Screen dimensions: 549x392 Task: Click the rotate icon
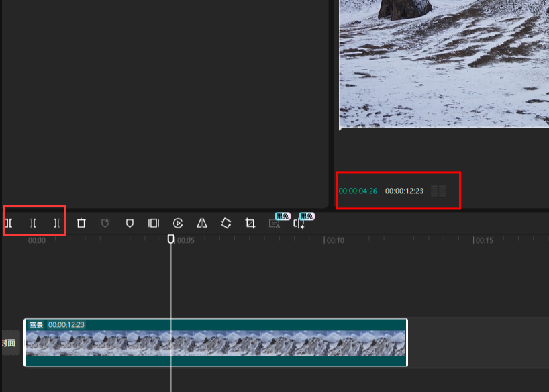click(226, 223)
